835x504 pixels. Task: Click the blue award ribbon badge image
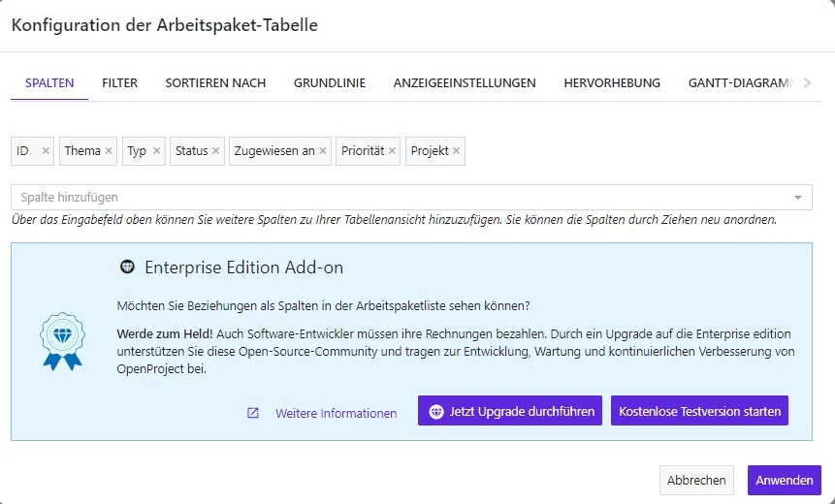[63, 341]
